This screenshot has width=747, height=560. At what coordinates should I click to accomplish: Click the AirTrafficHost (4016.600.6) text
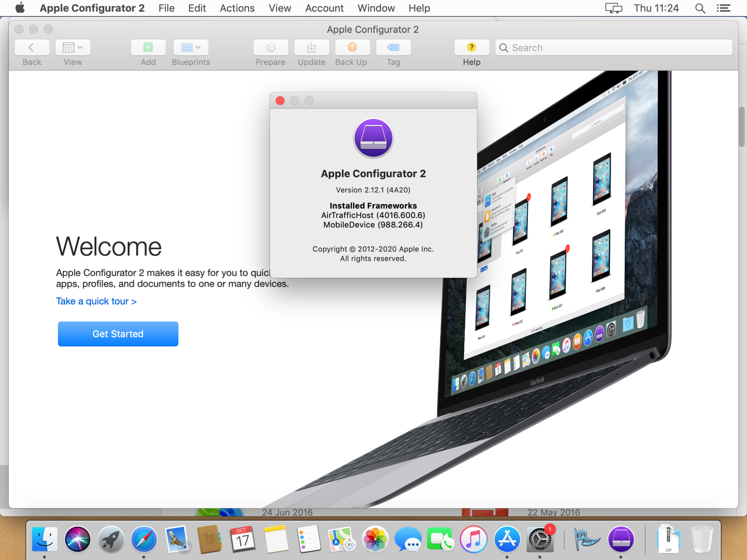point(373,215)
